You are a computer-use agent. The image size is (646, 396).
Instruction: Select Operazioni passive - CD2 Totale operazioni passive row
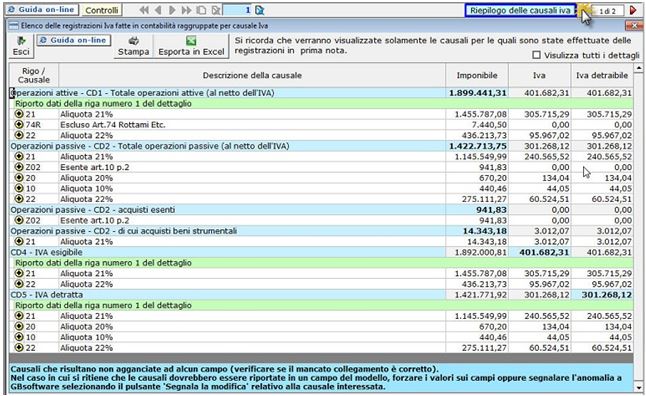click(x=321, y=146)
